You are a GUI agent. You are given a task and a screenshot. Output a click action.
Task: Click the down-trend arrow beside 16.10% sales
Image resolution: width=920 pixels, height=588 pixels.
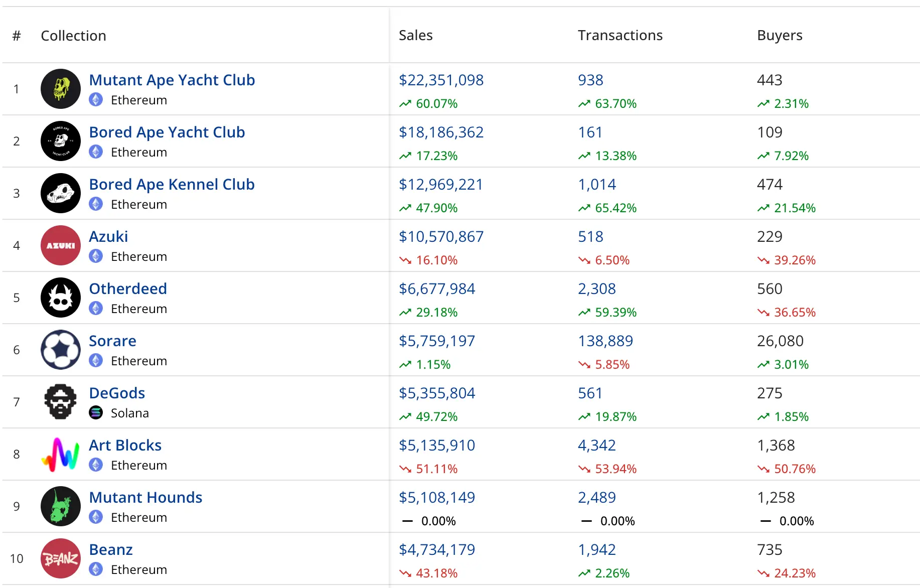[x=405, y=260]
